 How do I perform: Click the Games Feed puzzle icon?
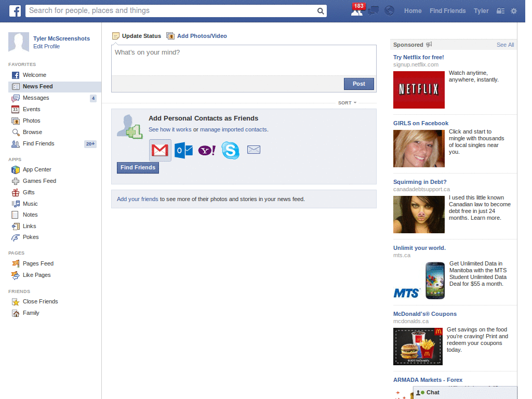tap(16, 181)
